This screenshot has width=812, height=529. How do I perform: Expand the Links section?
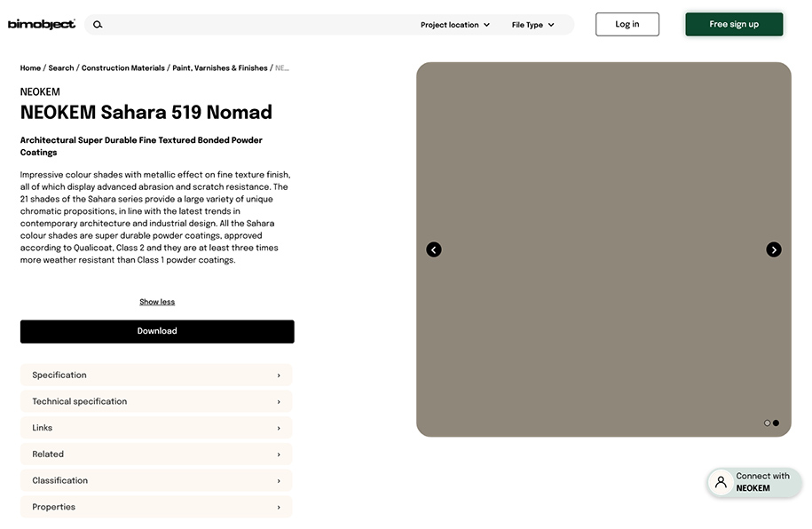tap(156, 428)
